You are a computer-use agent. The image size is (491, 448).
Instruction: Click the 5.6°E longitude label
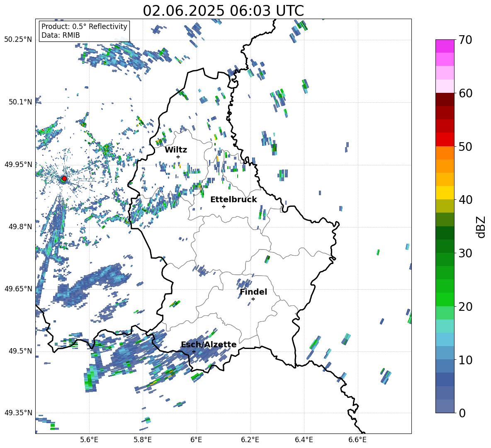(89, 440)
